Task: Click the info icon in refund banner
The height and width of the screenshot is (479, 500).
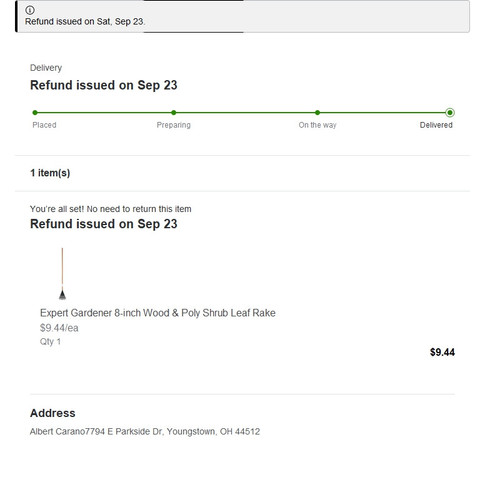Action: click(30, 10)
